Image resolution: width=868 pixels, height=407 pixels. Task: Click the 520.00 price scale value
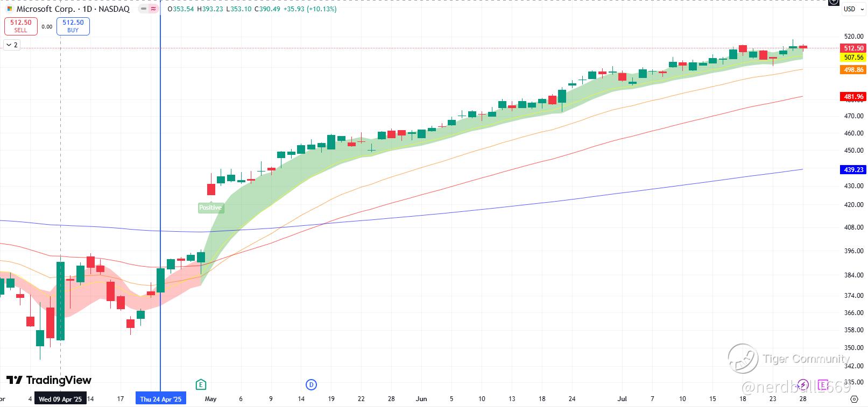pyautogui.click(x=853, y=37)
